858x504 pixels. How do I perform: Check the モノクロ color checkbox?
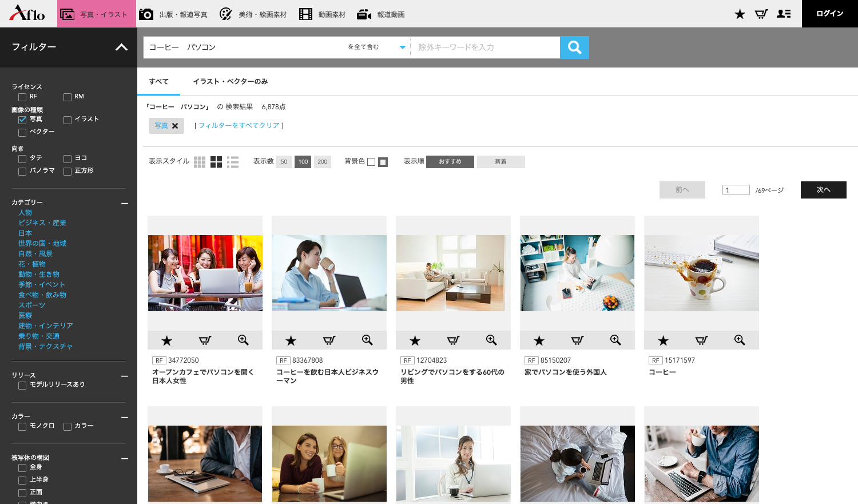coord(22,427)
